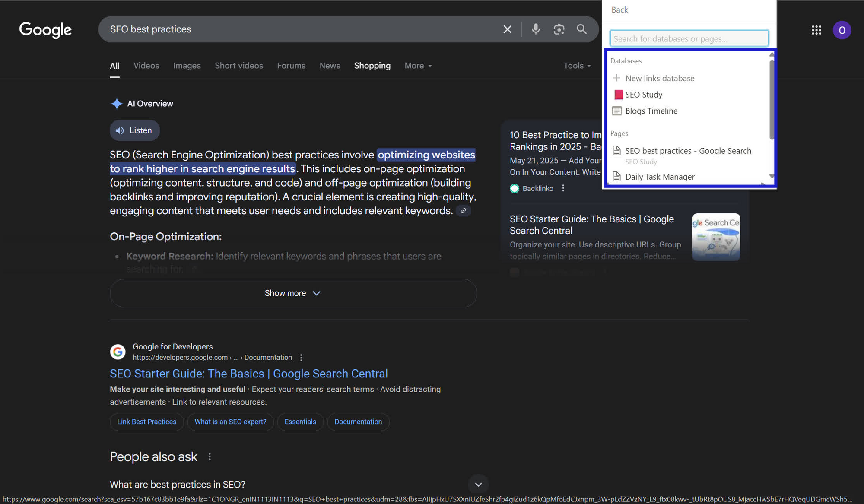Image resolution: width=864 pixels, height=504 pixels.
Task: Open the Tools dropdown
Action: click(x=576, y=66)
